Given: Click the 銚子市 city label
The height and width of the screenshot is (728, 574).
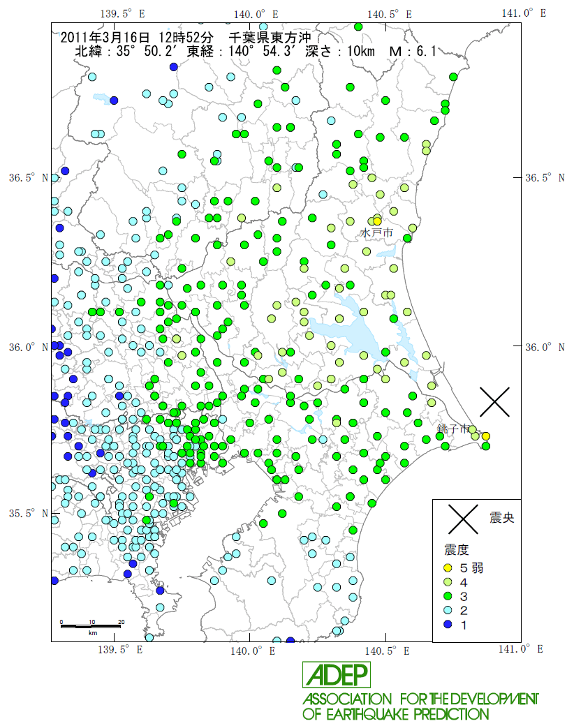Looking at the screenshot, I should [x=452, y=429].
